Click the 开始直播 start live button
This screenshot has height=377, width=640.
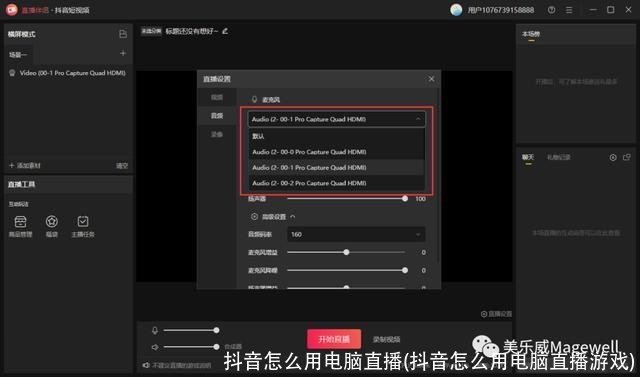pyautogui.click(x=334, y=339)
